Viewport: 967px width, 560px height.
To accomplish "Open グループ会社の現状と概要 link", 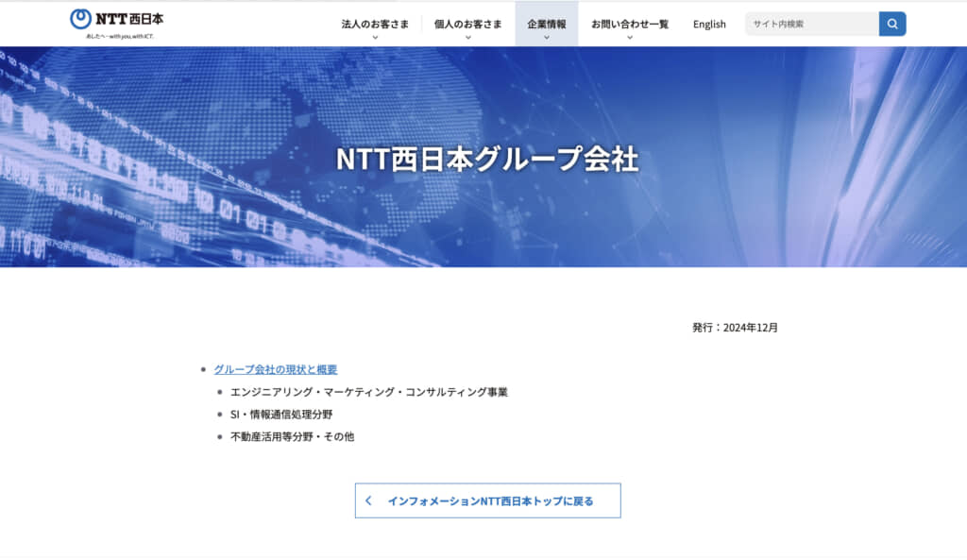I will coord(276,369).
